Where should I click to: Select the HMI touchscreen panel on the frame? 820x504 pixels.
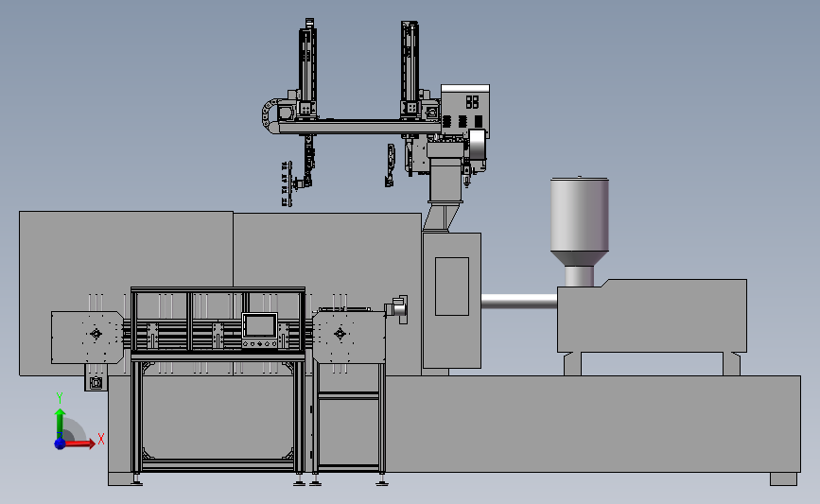(x=259, y=330)
